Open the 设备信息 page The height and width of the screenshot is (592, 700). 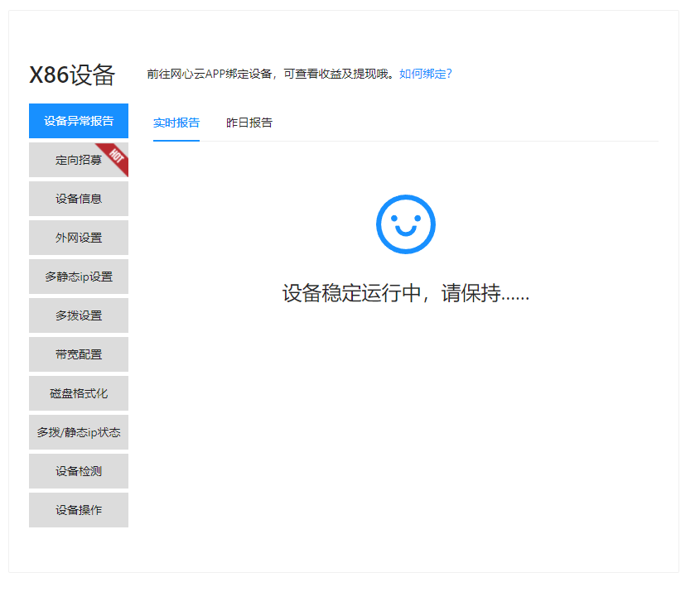(x=79, y=199)
